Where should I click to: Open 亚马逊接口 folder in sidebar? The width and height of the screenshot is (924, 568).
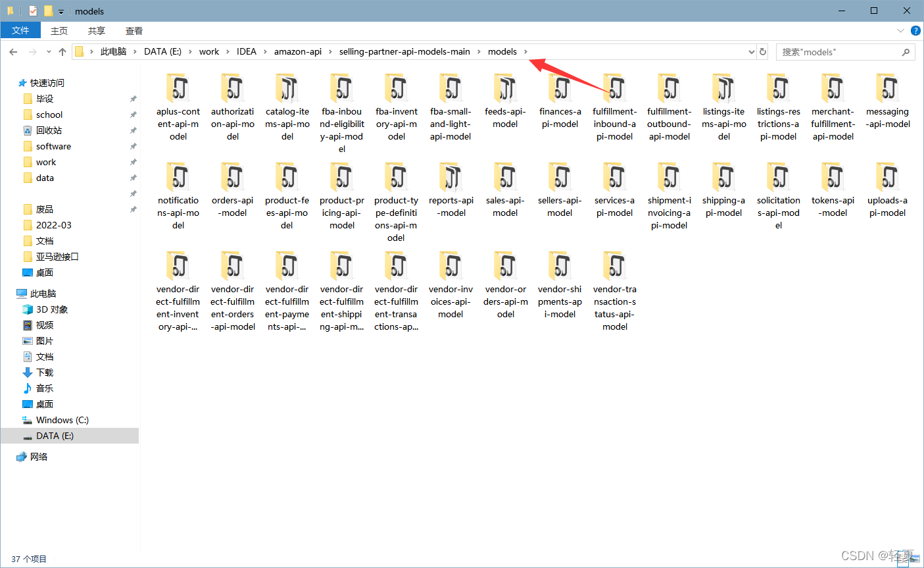(57, 257)
